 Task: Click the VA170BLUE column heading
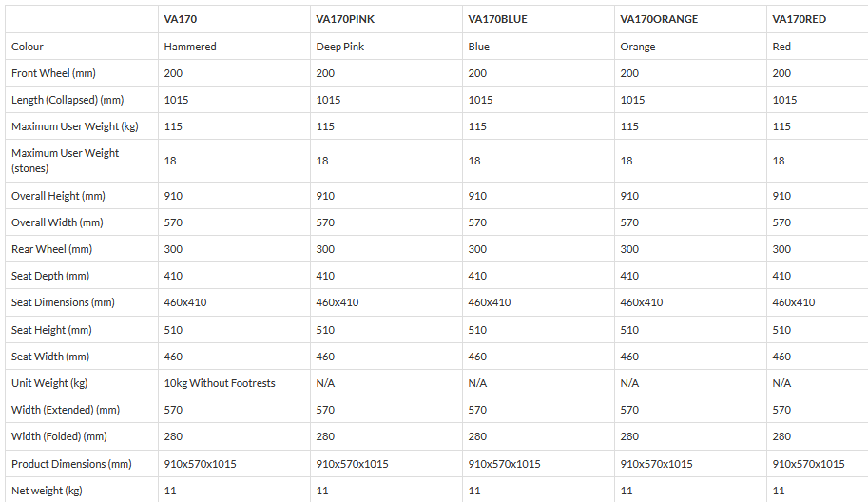(x=498, y=19)
